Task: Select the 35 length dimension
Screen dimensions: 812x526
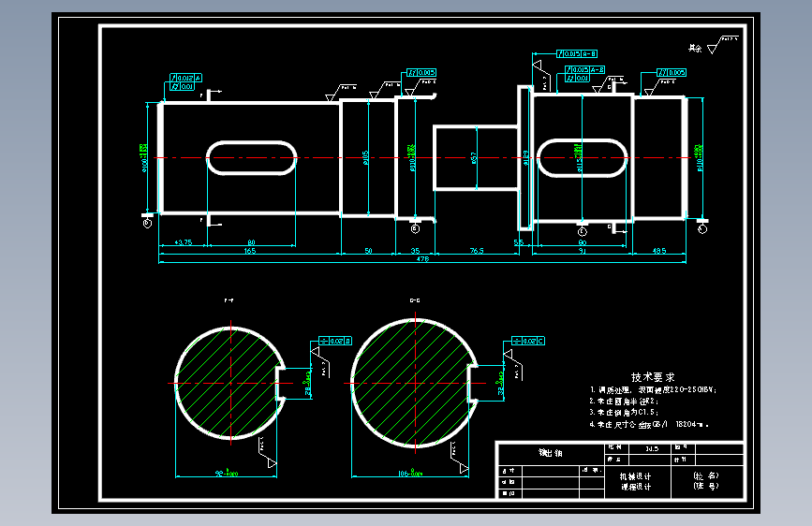Action: click(x=415, y=251)
